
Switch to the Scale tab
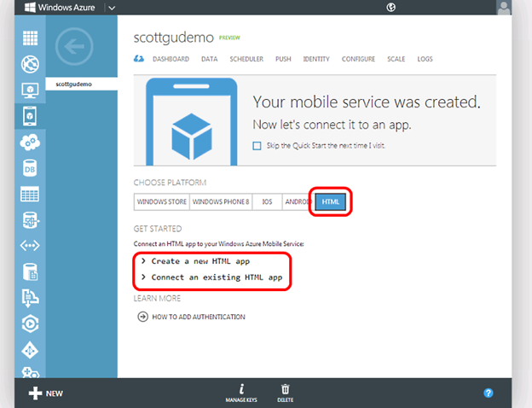pyautogui.click(x=396, y=59)
